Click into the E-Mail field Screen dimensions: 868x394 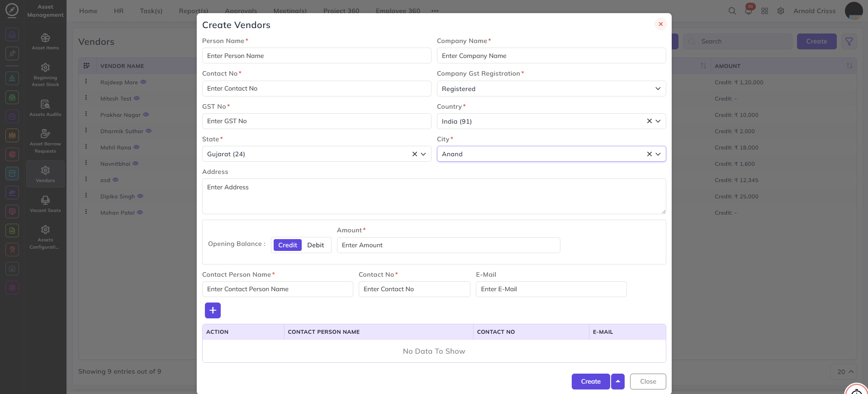pyautogui.click(x=551, y=289)
